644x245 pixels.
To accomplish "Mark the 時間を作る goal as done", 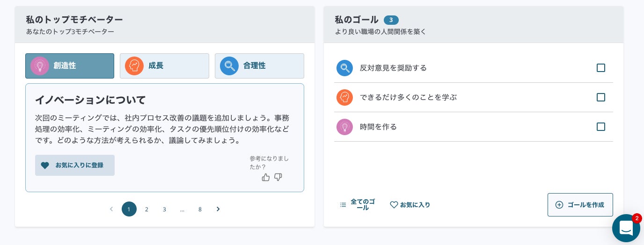I will [x=601, y=127].
